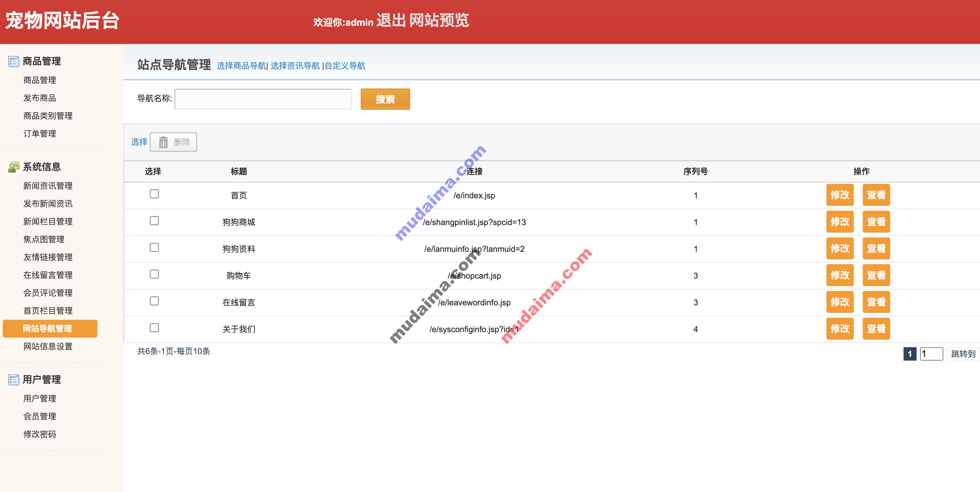Open 修改密码 in the sidebar

coord(39,435)
